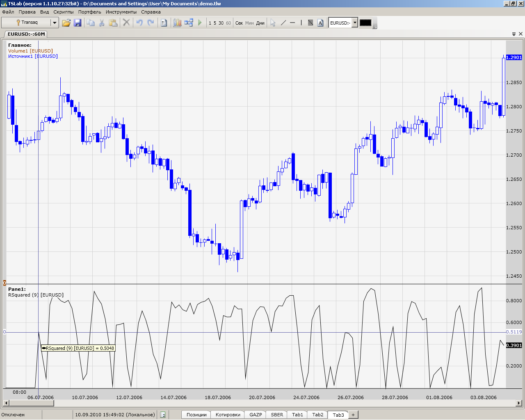Save the workspace with the floppy disk icon

[78, 23]
